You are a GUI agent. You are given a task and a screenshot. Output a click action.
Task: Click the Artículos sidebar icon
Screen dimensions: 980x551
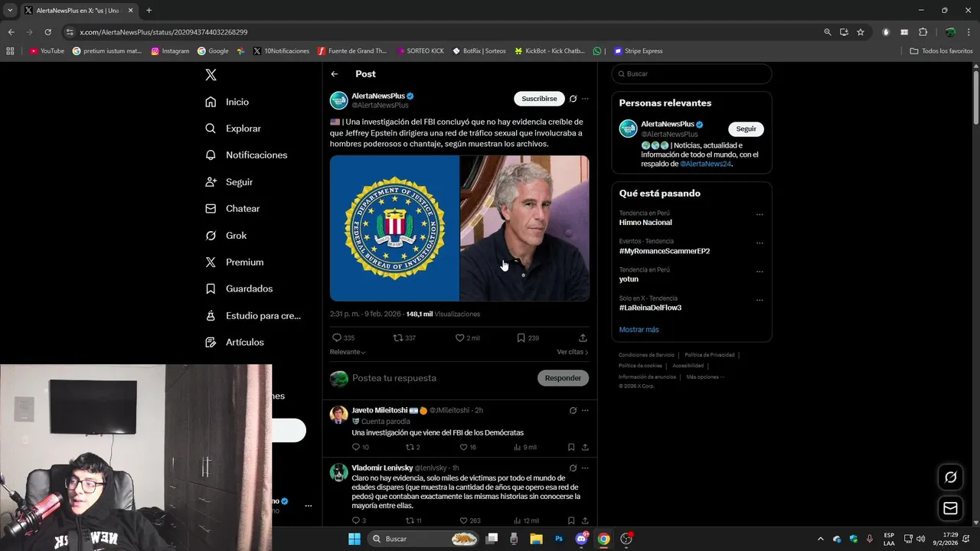tap(211, 342)
